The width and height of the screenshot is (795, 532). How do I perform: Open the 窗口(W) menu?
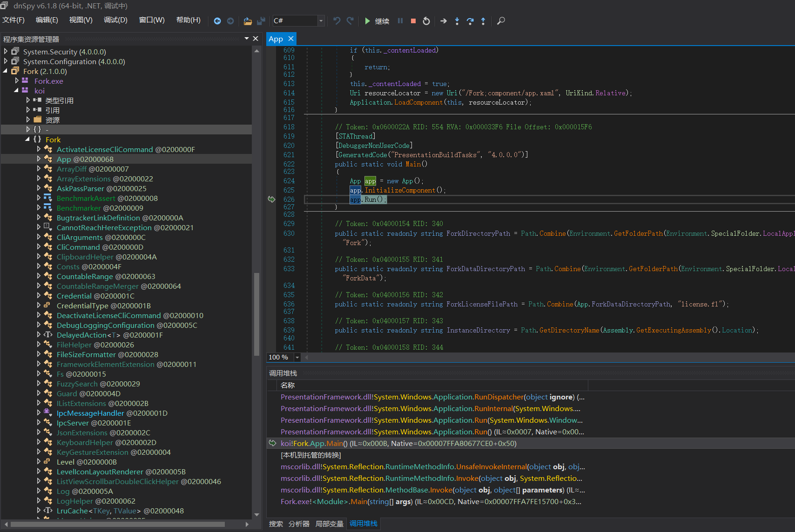152,20
